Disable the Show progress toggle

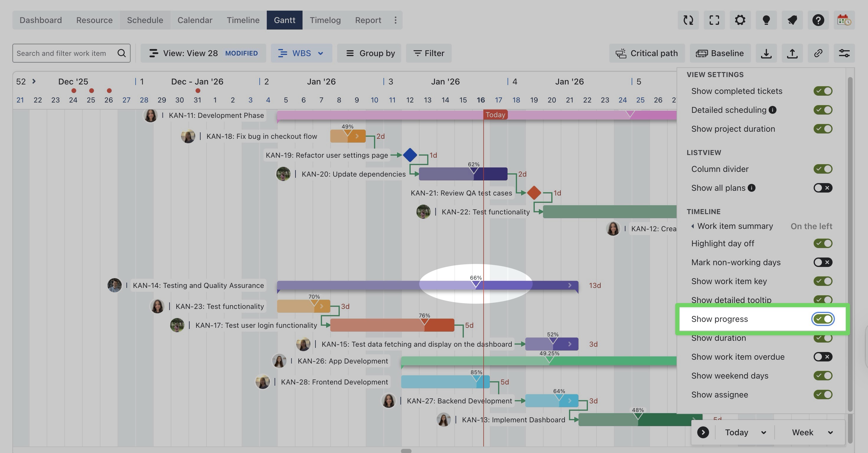(x=823, y=319)
